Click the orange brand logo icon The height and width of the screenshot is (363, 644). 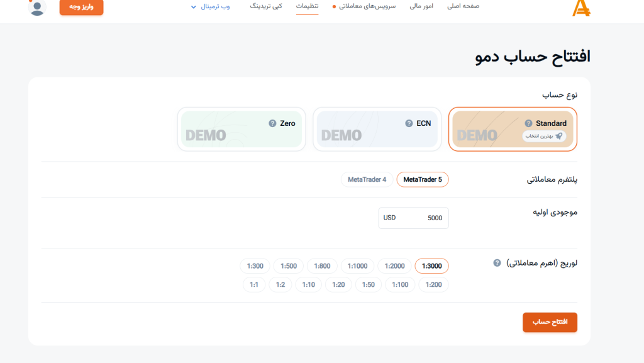[x=581, y=8]
